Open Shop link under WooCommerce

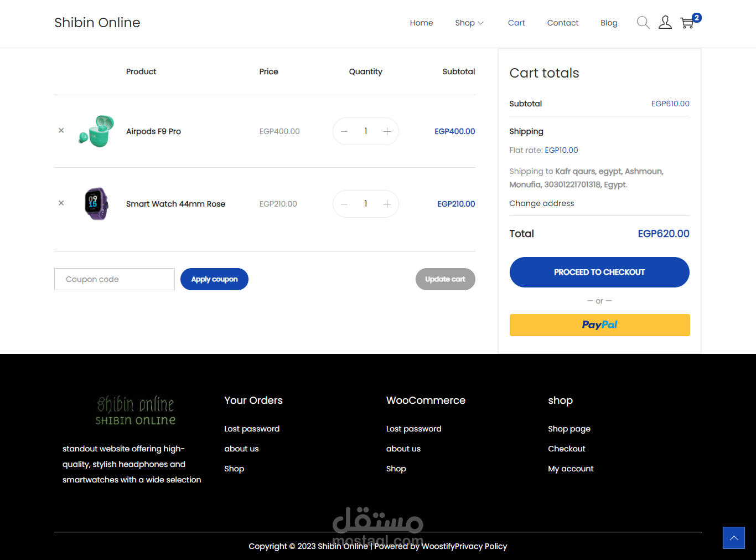396,469
